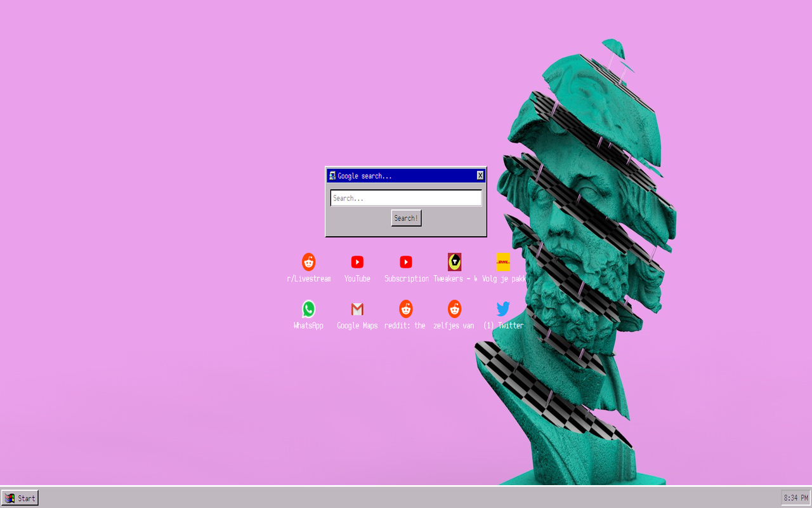
Task: Open the 'reddit: the' shortcut
Action: coord(406,309)
